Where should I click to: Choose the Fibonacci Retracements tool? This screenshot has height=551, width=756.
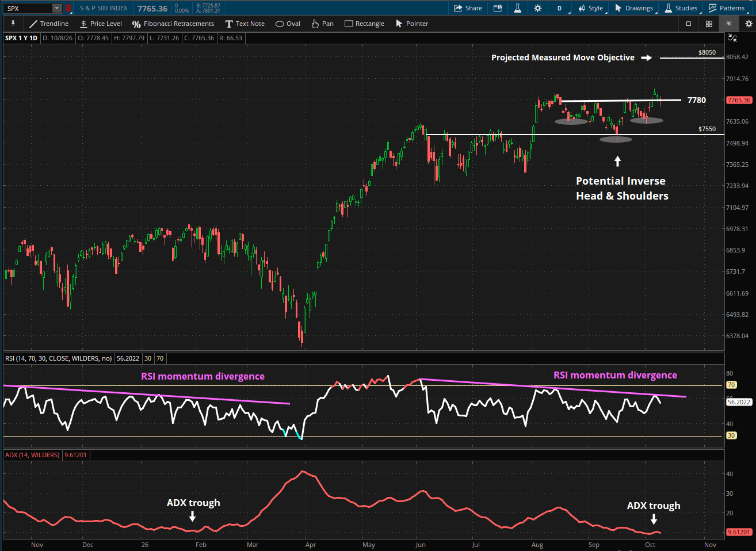click(173, 24)
